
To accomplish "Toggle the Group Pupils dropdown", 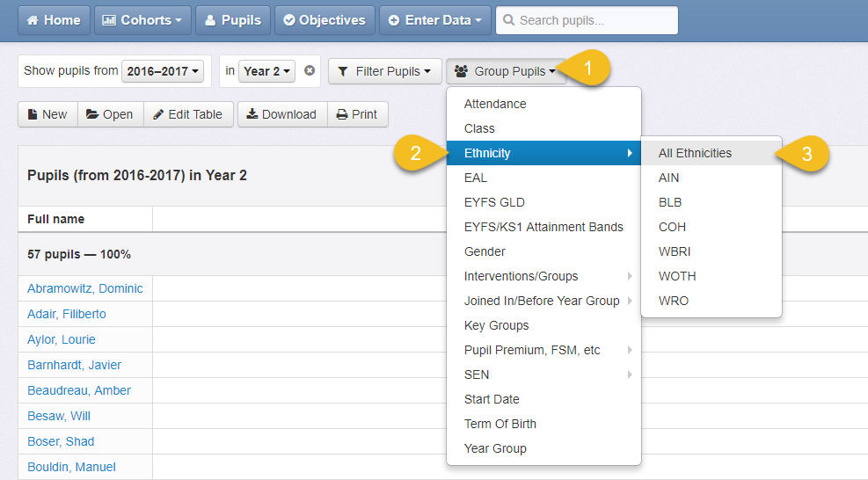I will pos(506,71).
